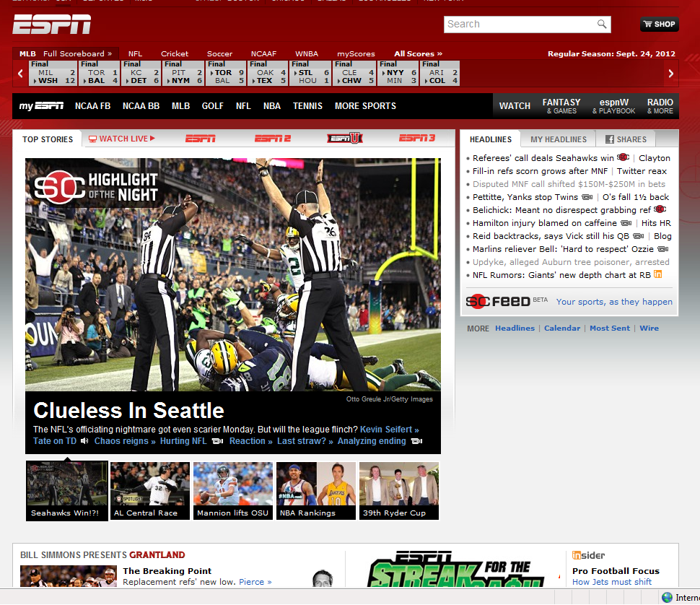Switch to the My Headlines tab
This screenshot has height=605, width=700.
pyautogui.click(x=559, y=139)
